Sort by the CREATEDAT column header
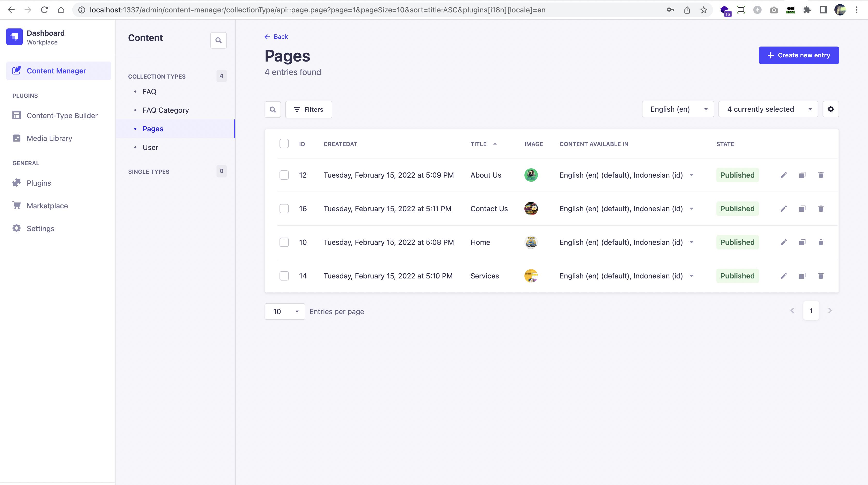The image size is (868, 485). (x=340, y=144)
